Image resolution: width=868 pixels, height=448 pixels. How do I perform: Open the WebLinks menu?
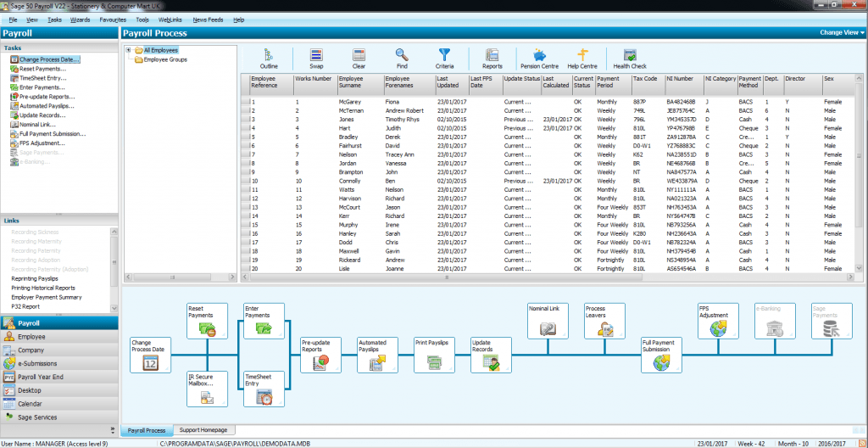point(170,20)
